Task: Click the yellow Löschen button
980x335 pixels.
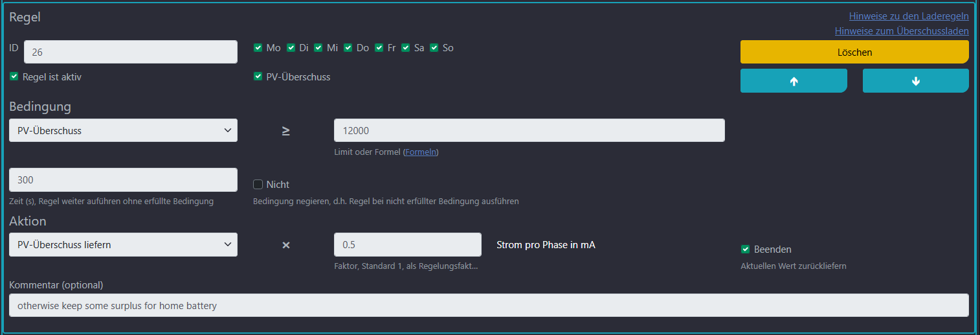Action: coord(854,52)
